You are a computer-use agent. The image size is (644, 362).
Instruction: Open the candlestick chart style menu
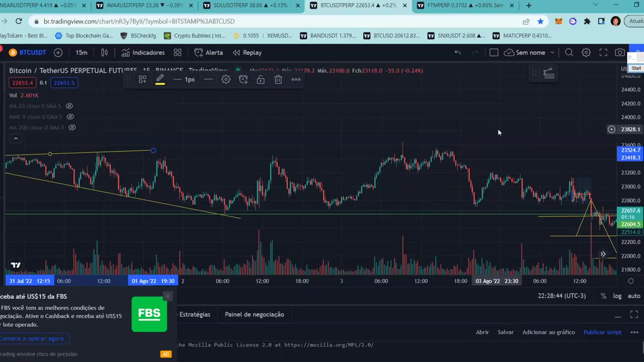[x=105, y=52]
